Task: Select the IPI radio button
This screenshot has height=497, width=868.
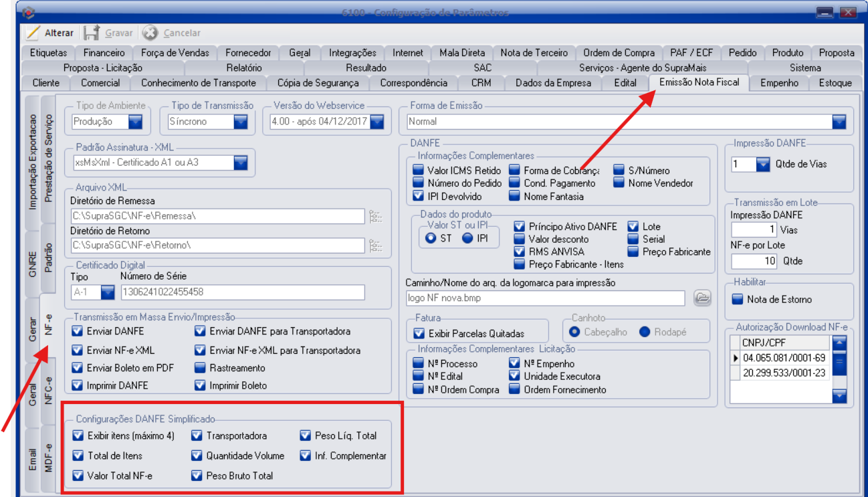Action: (x=467, y=238)
